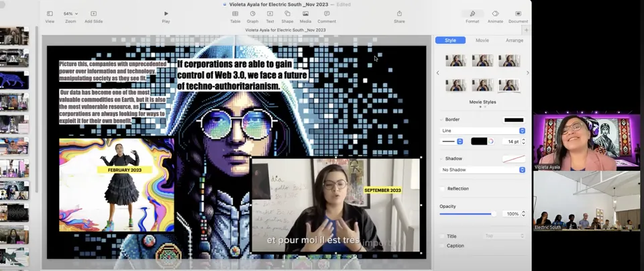Go to previous movie styles page
Viewport: 644px width, 271px height.
(438, 72)
